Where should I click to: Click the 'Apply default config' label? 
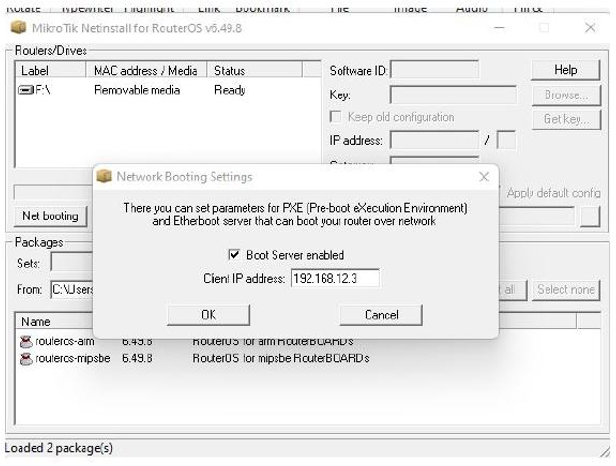[554, 193]
